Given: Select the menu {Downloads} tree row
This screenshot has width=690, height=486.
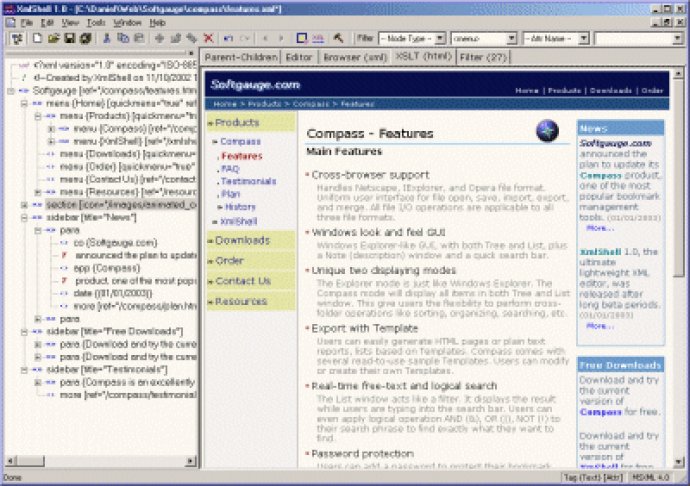Looking at the screenshot, I should (128, 154).
